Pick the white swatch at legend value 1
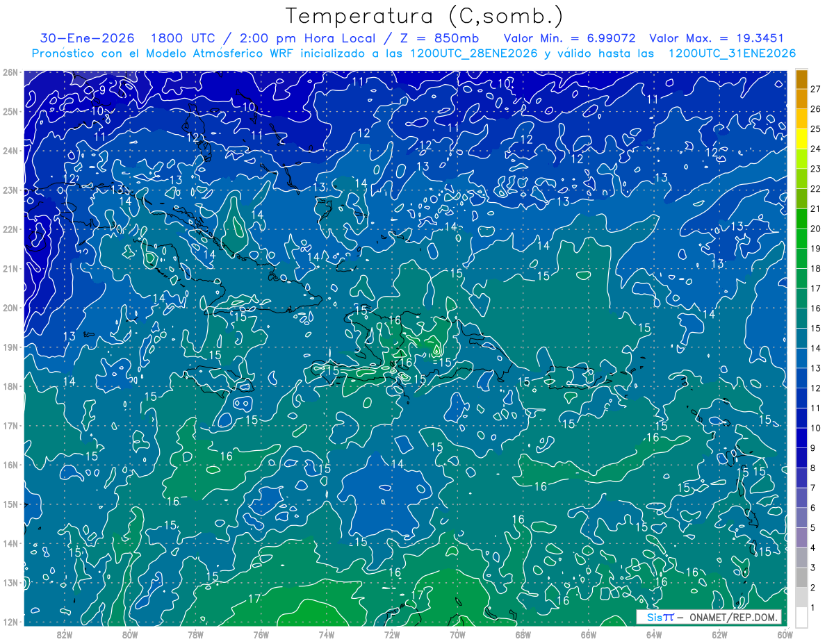Screen dimensions: 834x644 pyautogui.click(x=801, y=617)
